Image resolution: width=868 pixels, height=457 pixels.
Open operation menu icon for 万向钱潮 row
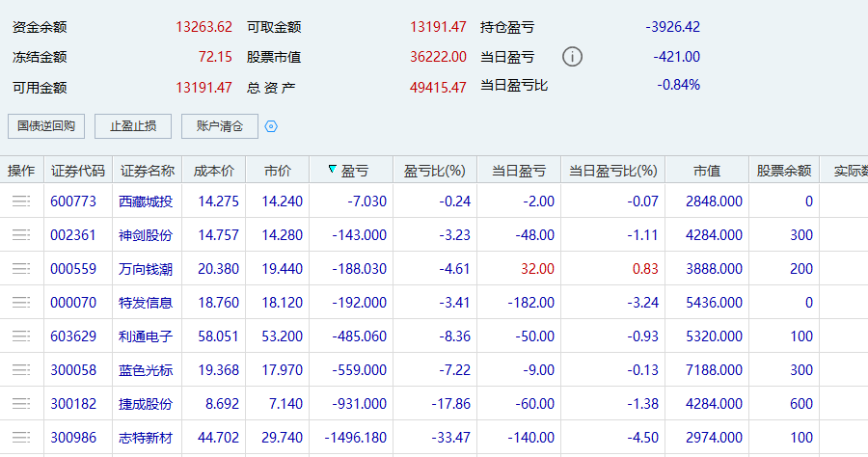21,269
